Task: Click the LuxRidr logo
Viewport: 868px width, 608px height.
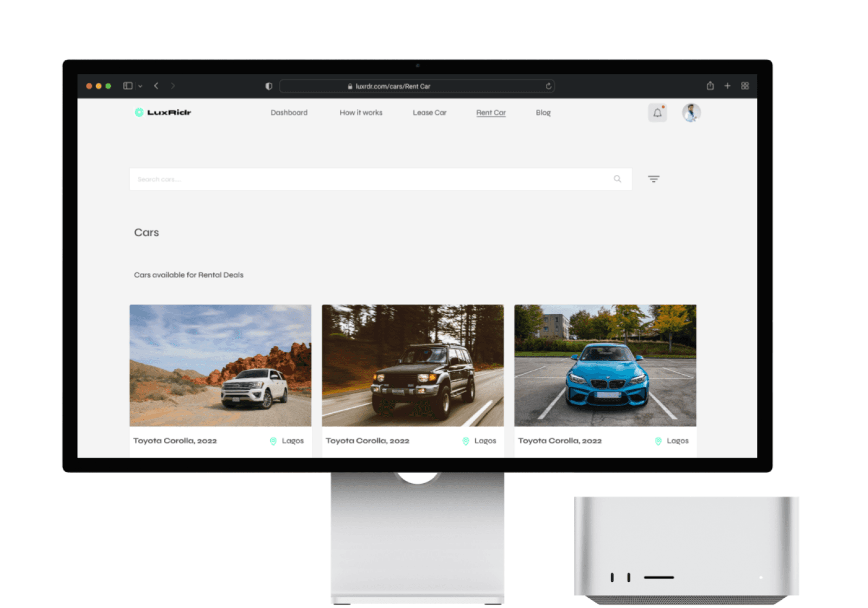Action: click(163, 112)
